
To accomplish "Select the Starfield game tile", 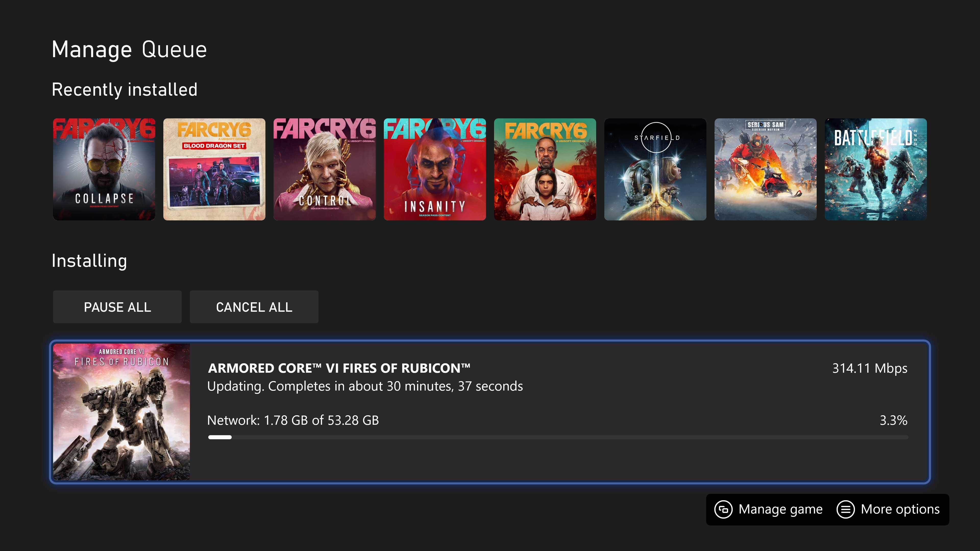I will 655,169.
